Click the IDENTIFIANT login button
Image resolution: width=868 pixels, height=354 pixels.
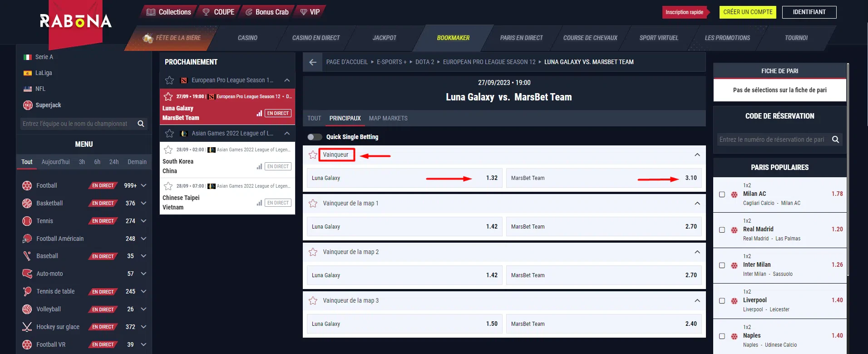pos(809,12)
